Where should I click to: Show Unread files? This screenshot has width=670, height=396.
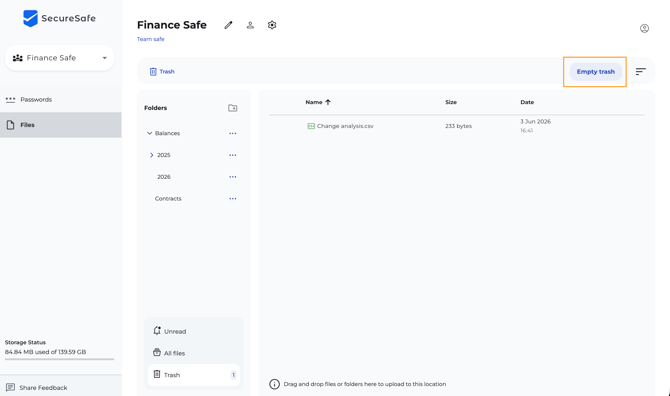[x=194, y=331]
